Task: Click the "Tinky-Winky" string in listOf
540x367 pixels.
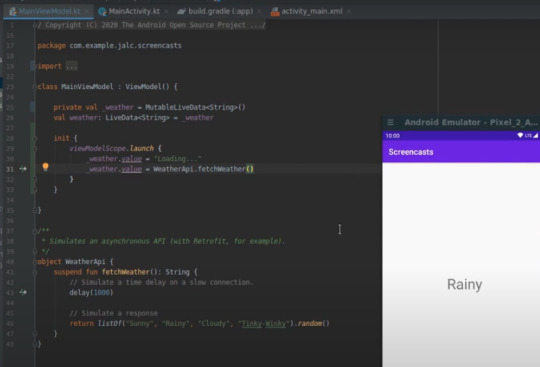Action: (264, 323)
